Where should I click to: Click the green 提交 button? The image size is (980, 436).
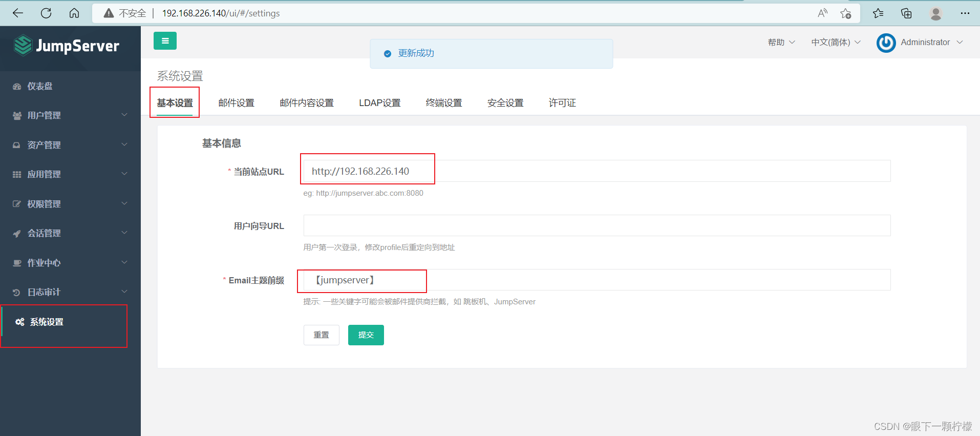tap(366, 335)
